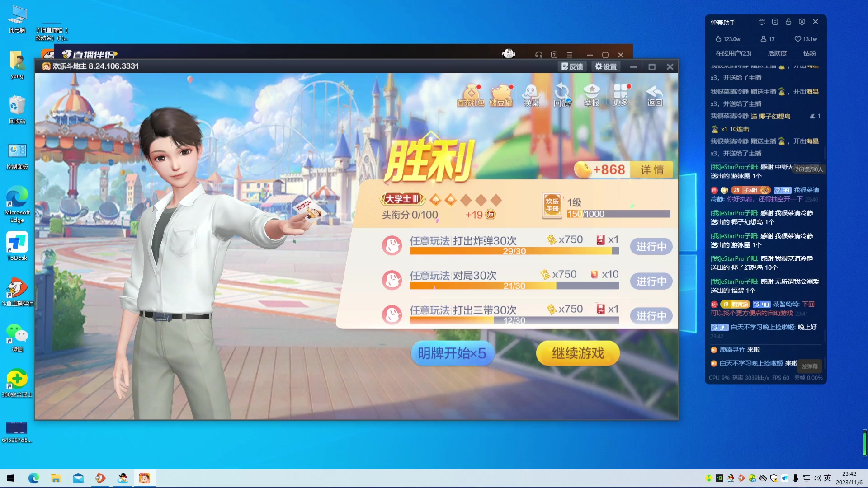Screen dimensions: 868x488
Task: Click the 123.0w heat counter
Action: (727, 39)
